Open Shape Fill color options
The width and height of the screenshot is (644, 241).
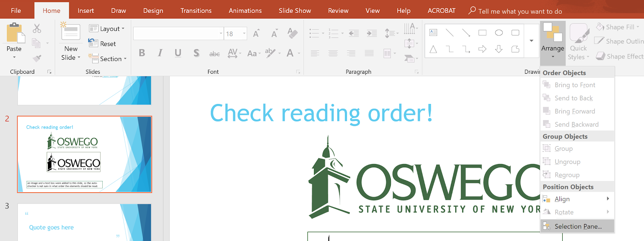pos(618,27)
